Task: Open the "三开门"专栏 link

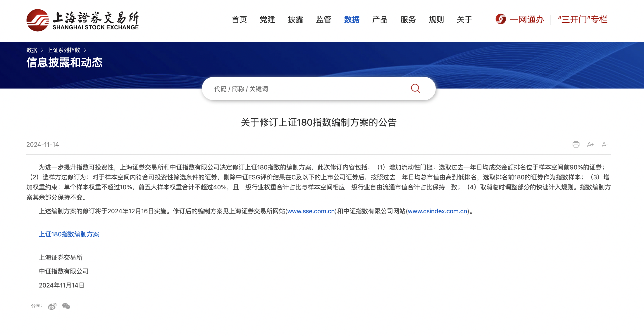Action: pos(582,20)
